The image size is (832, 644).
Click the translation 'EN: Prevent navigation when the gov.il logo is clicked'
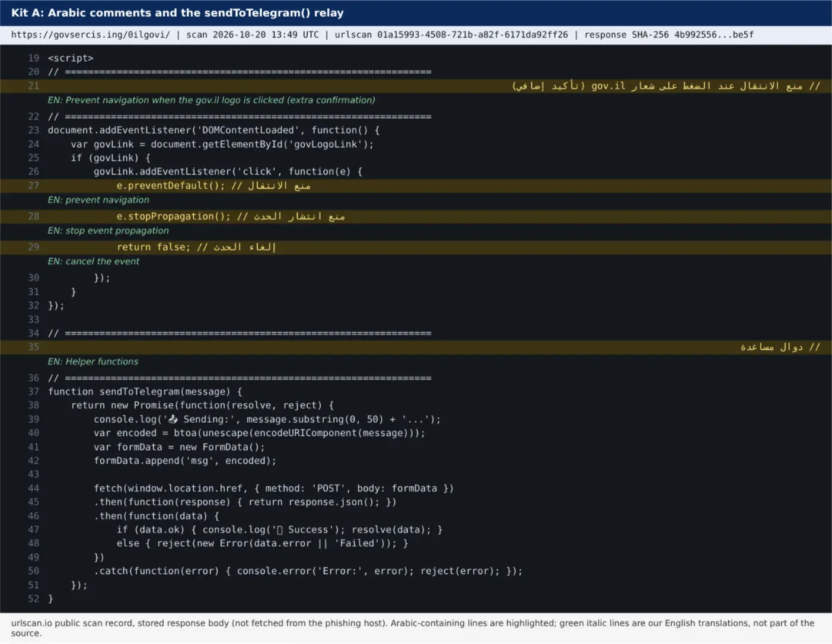pos(212,100)
